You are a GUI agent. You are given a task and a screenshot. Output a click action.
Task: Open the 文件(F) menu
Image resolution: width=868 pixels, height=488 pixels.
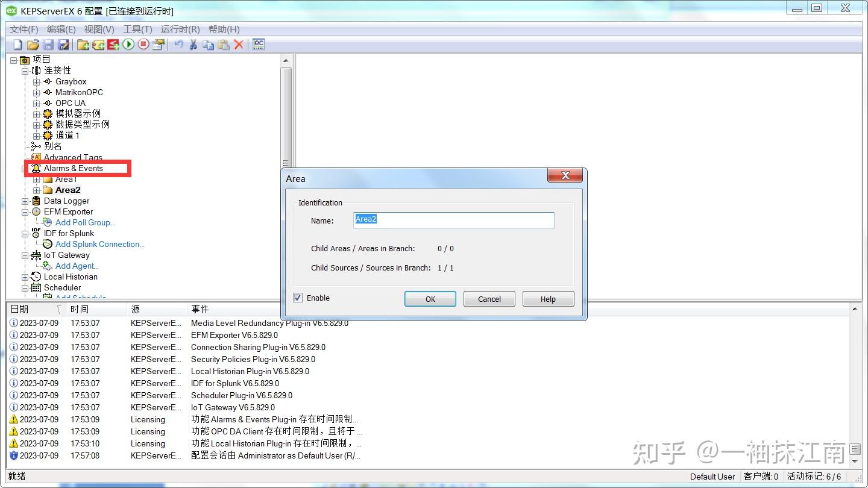point(24,29)
